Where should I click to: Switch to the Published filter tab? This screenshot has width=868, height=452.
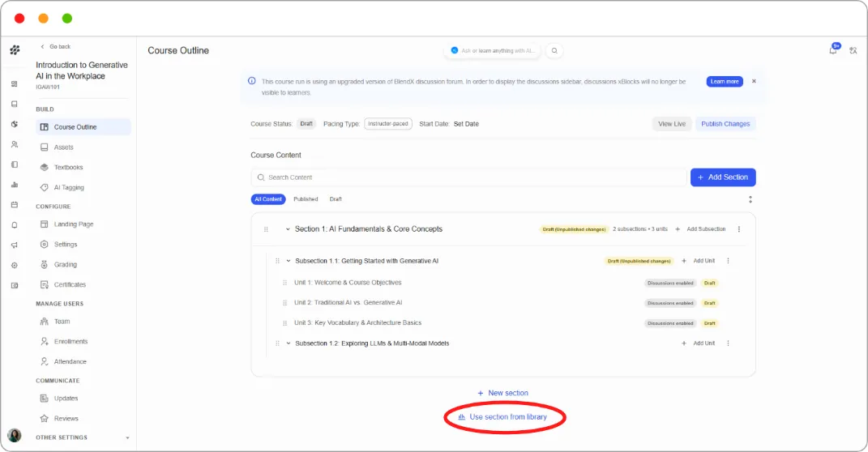pos(306,199)
